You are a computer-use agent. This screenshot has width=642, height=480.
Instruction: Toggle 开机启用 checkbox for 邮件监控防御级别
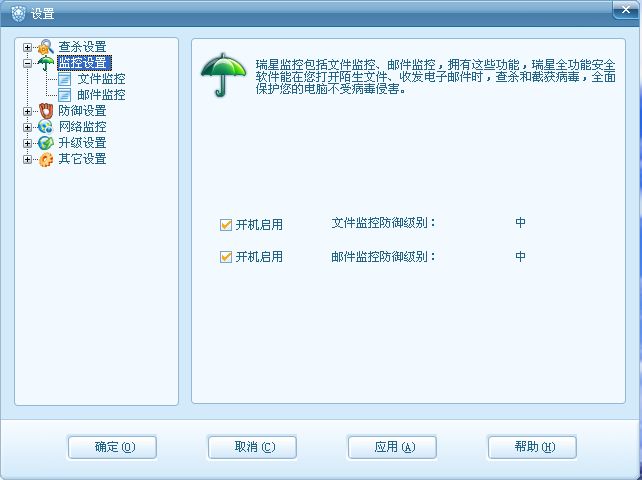click(226, 257)
